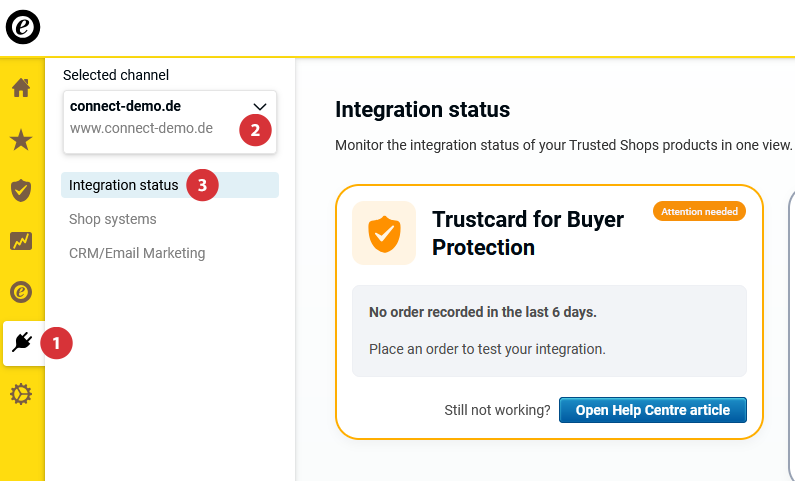Open the analytics chart sidebar icon
This screenshot has width=795, height=481.
tap(21, 241)
